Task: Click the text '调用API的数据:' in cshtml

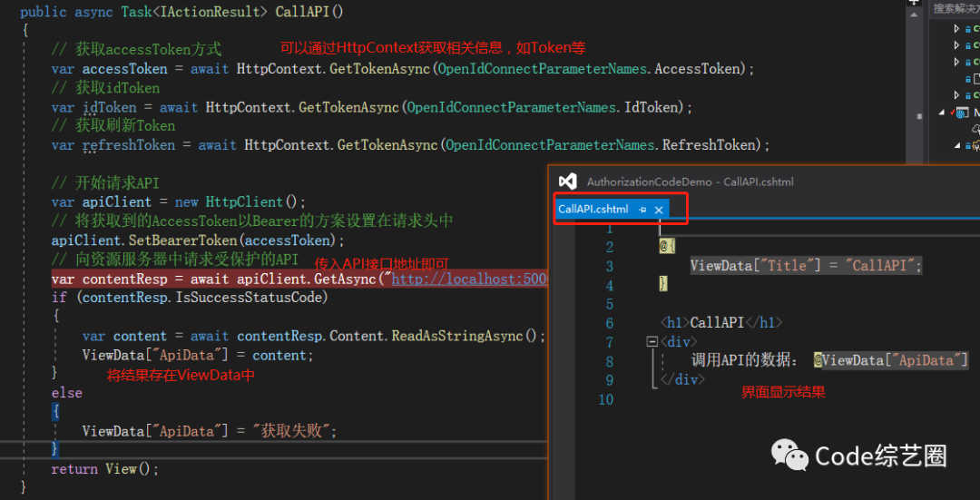Action: [x=744, y=360]
